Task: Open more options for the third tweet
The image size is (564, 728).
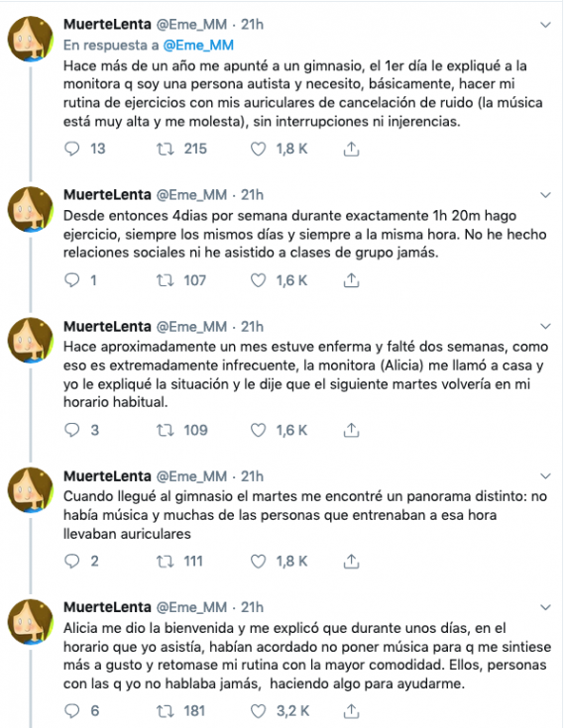Action: click(545, 327)
